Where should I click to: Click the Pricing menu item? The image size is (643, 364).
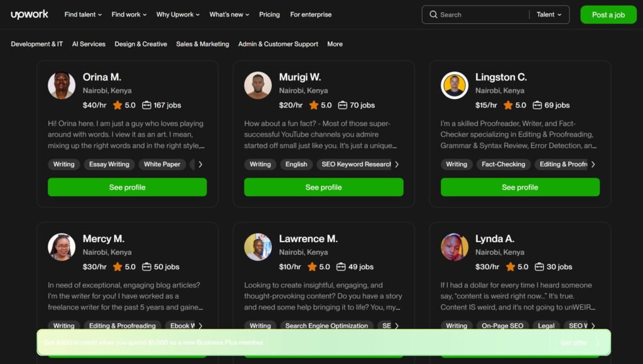[x=269, y=14]
